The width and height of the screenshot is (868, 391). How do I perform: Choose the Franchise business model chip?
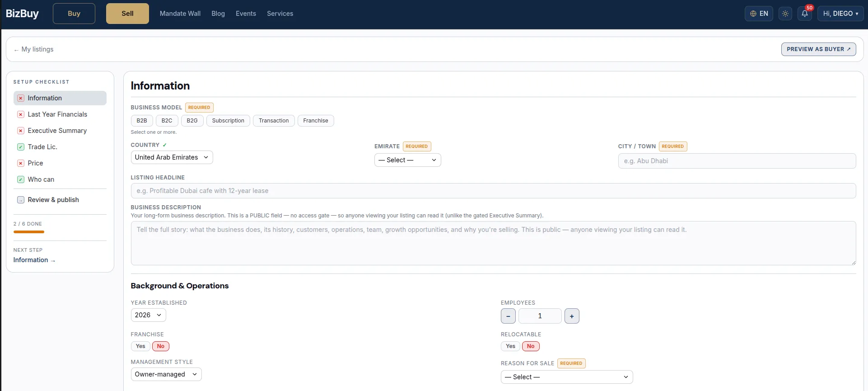[316, 121]
